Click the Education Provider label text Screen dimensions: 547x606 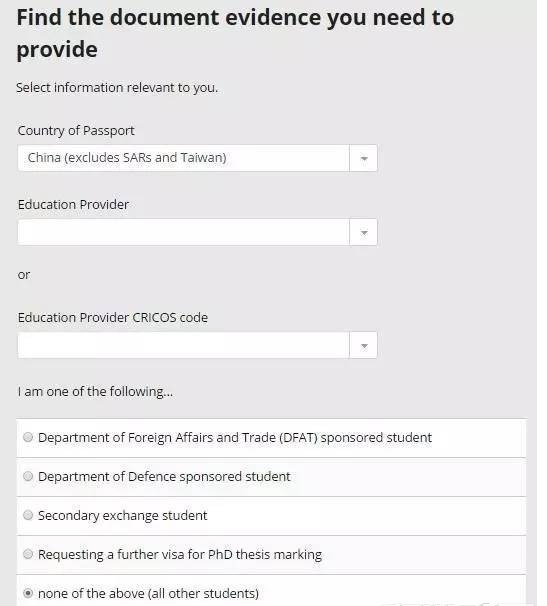point(73,204)
